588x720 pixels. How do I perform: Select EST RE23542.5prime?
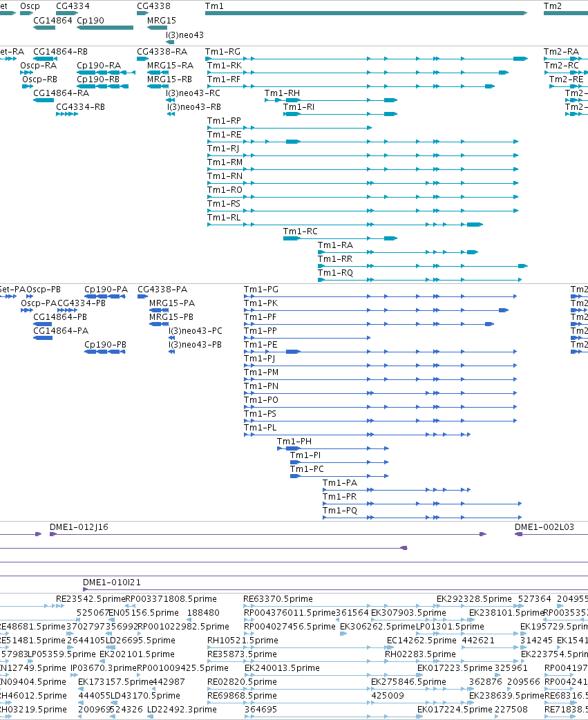(91, 599)
